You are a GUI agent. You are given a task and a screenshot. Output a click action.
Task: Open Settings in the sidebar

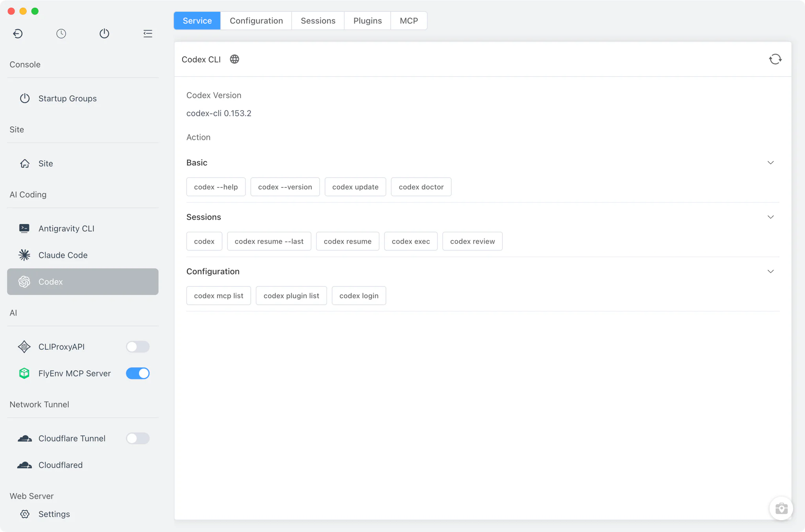[83, 514]
